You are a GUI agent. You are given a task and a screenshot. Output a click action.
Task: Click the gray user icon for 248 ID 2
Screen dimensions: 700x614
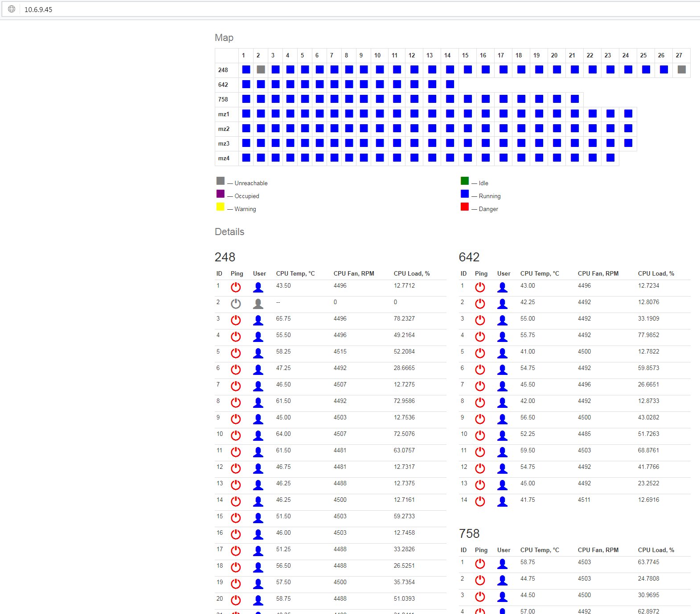(258, 304)
